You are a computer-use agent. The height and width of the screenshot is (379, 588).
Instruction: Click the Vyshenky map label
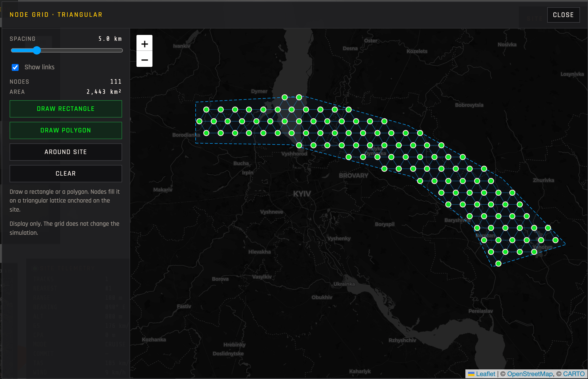pos(339,238)
